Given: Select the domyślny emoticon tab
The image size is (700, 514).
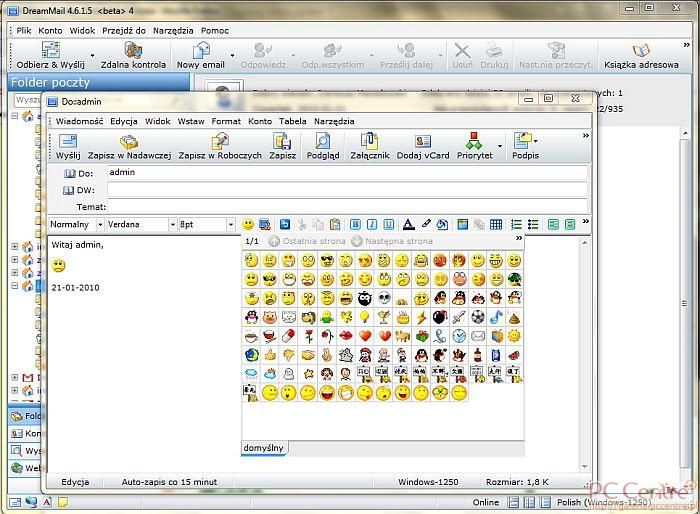Looking at the screenshot, I should pyautogui.click(x=264, y=447).
